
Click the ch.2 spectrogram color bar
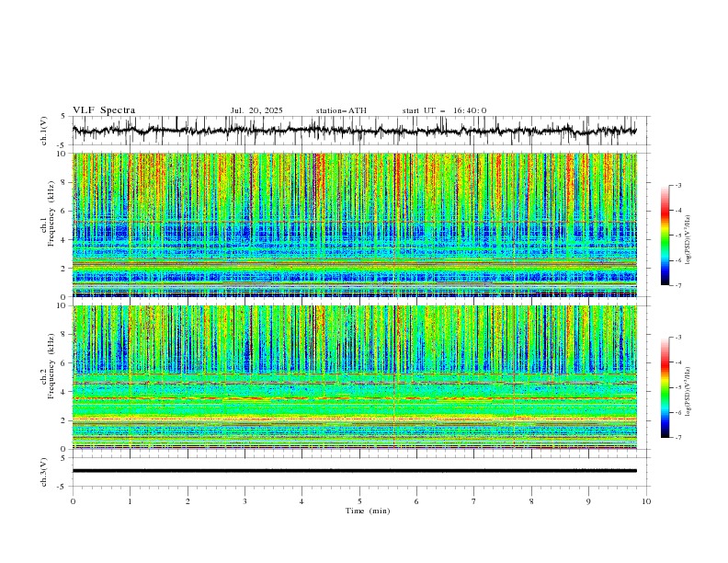coord(665,387)
